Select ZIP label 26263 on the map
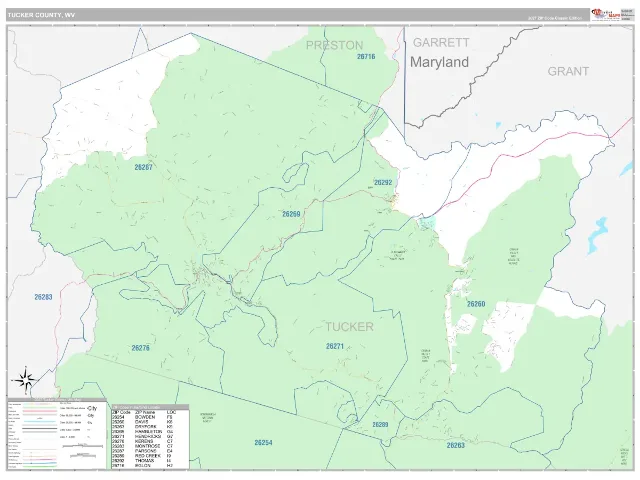 456,445
